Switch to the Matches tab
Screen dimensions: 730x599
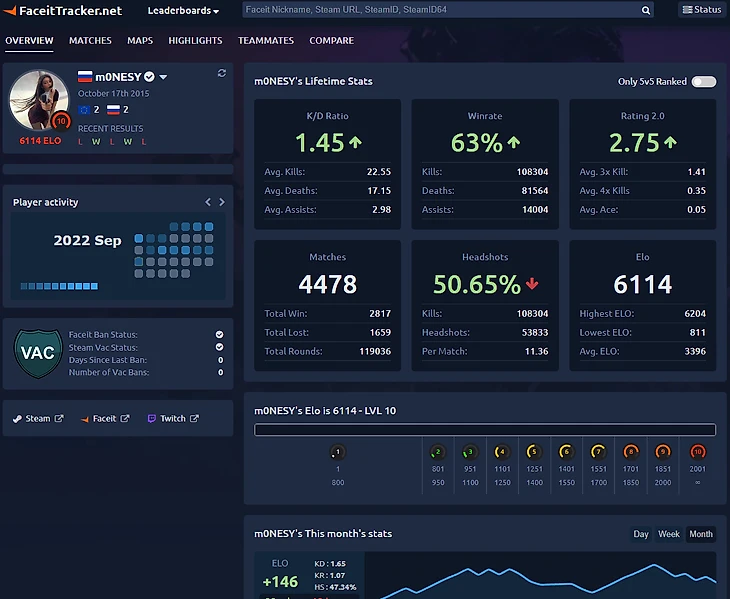tap(90, 41)
